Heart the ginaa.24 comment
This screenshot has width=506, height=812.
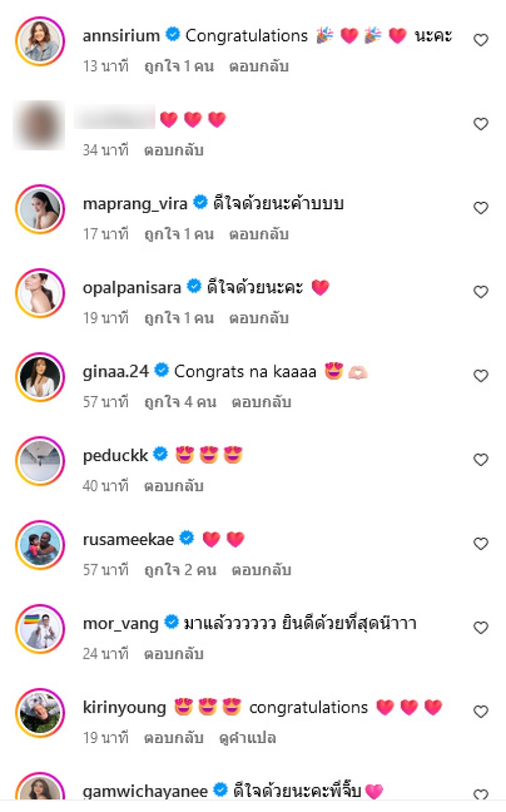pos(481,376)
